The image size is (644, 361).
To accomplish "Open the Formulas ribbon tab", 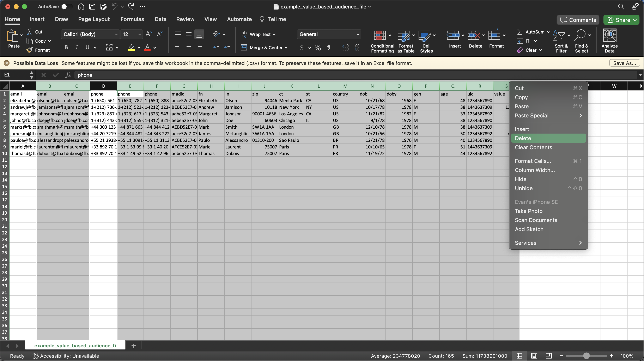I will pos(132,19).
